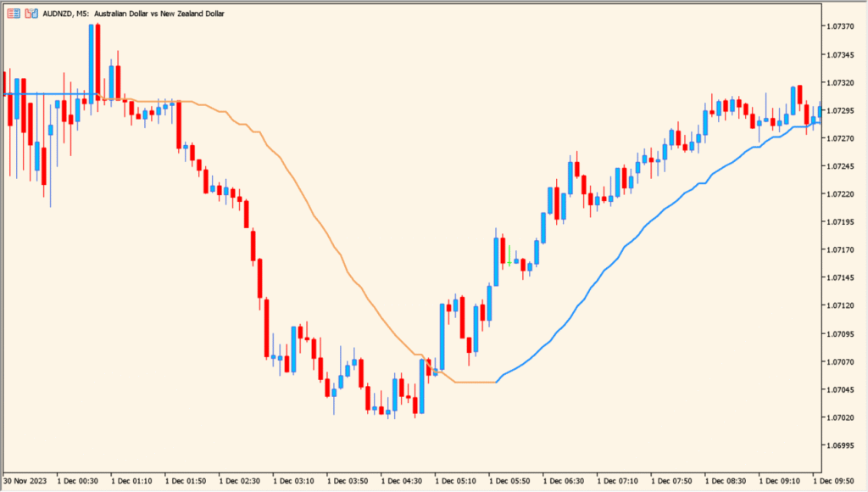Image resolution: width=868 pixels, height=492 pixels.
Task: Select the 1 Dec 03:10 time marker
Action: (292, 481)
